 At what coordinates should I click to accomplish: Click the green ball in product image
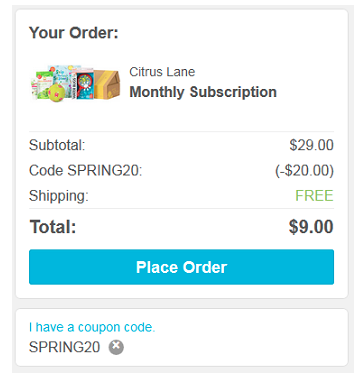click(x=56, y=93)
